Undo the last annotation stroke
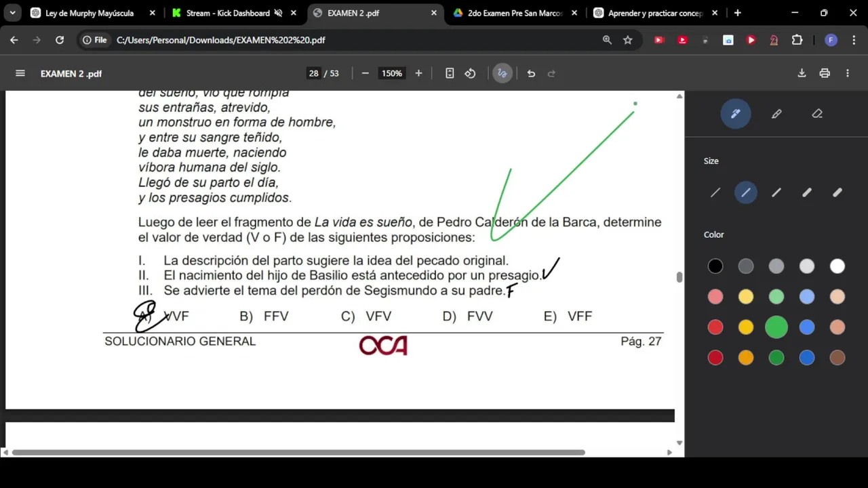 click(x=531, y=73)
